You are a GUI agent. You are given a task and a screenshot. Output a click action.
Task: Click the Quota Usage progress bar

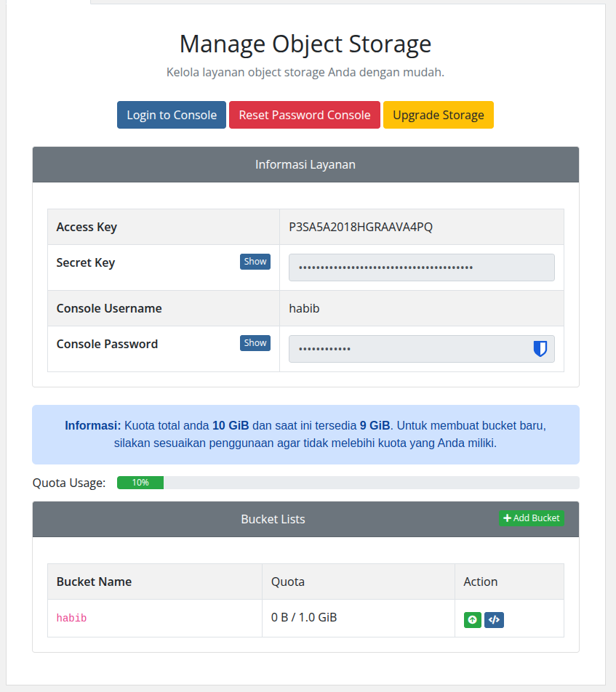coord(348,483)
